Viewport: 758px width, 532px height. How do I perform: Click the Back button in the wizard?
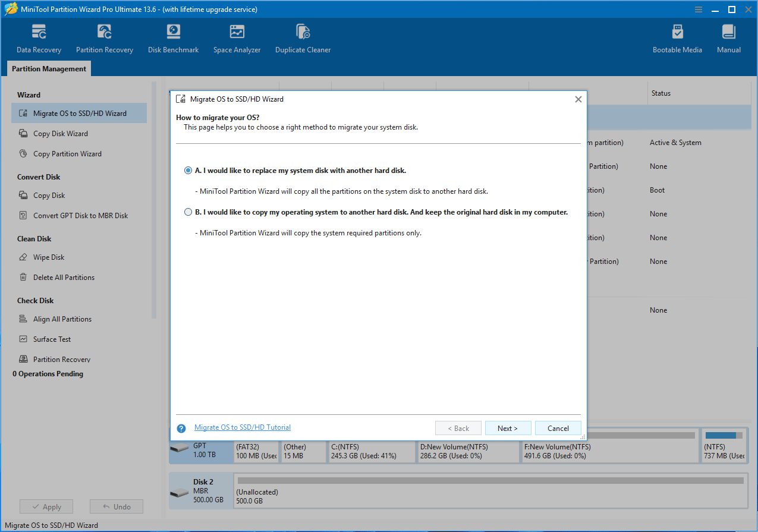click(x=458, y=429)
